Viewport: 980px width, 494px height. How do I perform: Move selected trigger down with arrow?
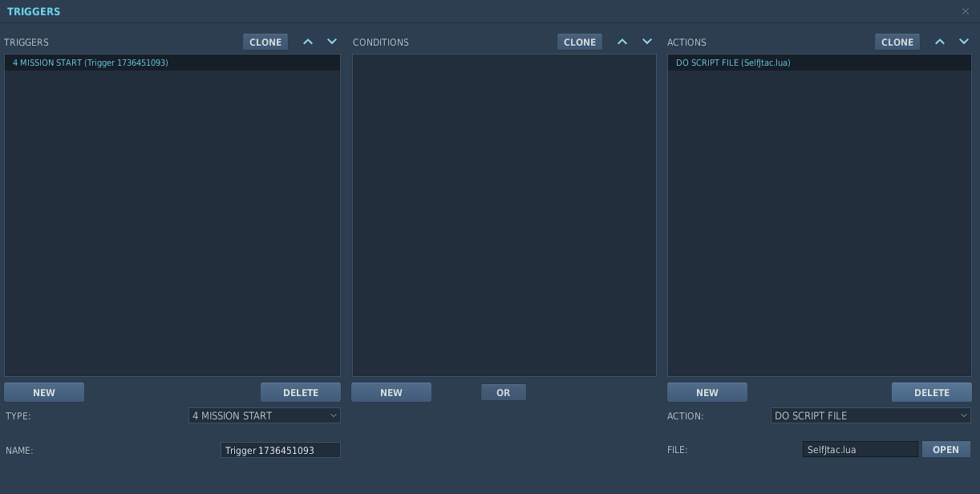coord(332,42)
